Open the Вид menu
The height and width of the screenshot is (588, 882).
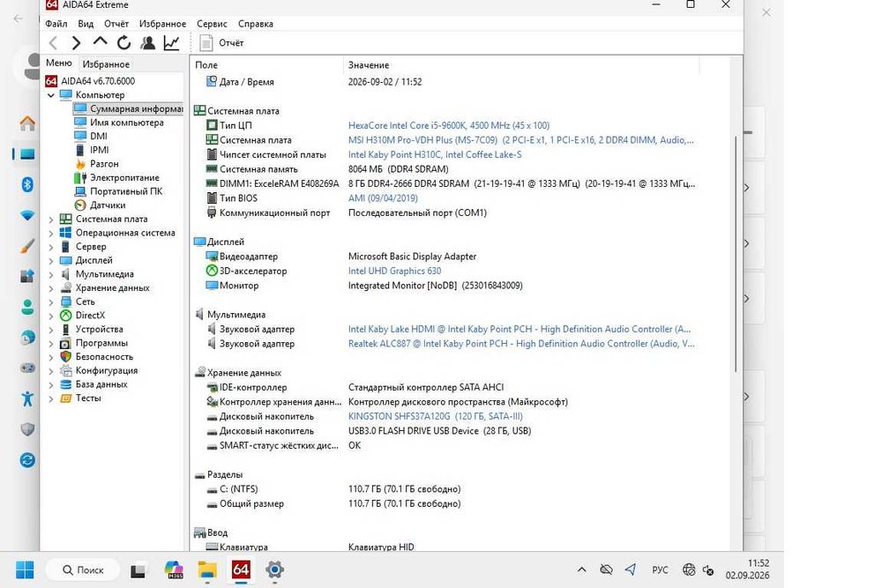coord(86,24)
